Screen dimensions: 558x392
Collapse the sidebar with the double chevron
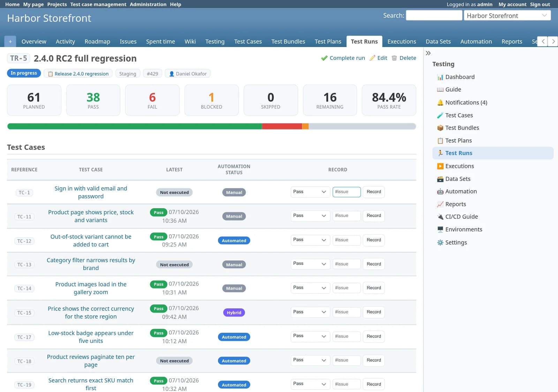click(x=428, y=53)
